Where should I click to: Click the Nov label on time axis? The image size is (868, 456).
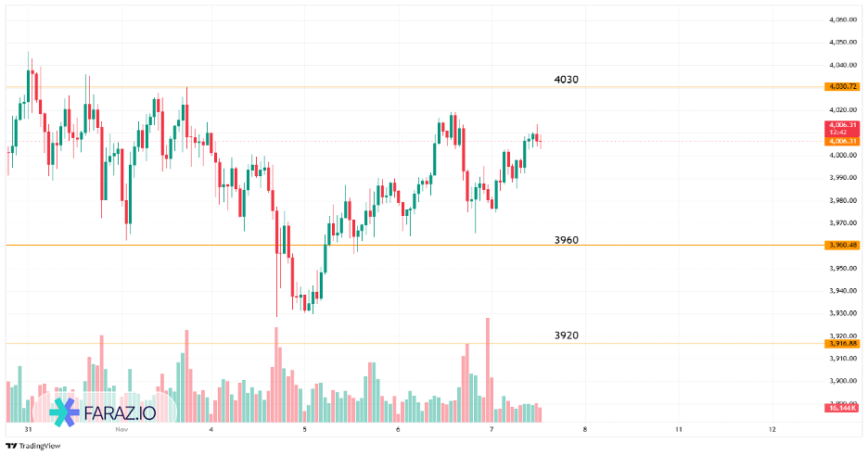point(121,430)
